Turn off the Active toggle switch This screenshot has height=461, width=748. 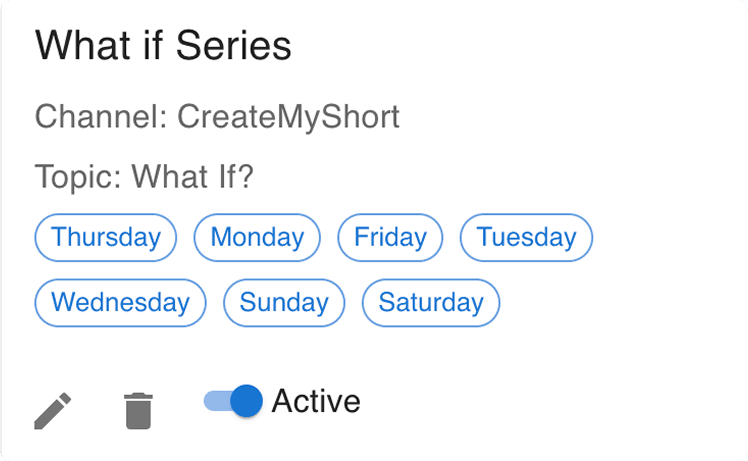click(233, 401)
